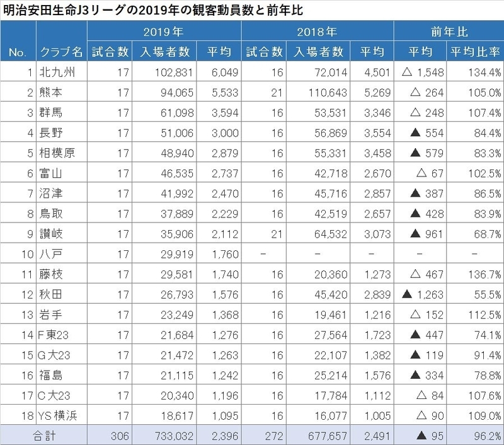Click ratio cell "136.7%"
The image size is (504, 445).
[484, 275]
